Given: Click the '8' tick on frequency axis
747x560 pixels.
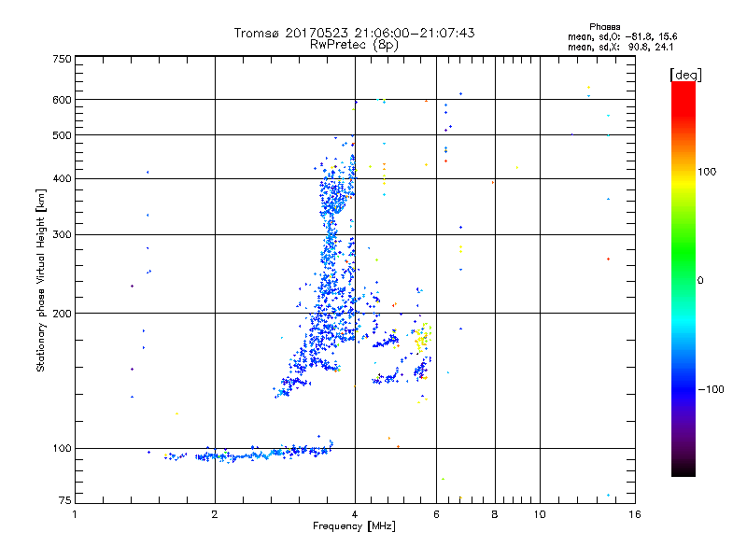Looking at the screenshot, I should coord(495,514).
